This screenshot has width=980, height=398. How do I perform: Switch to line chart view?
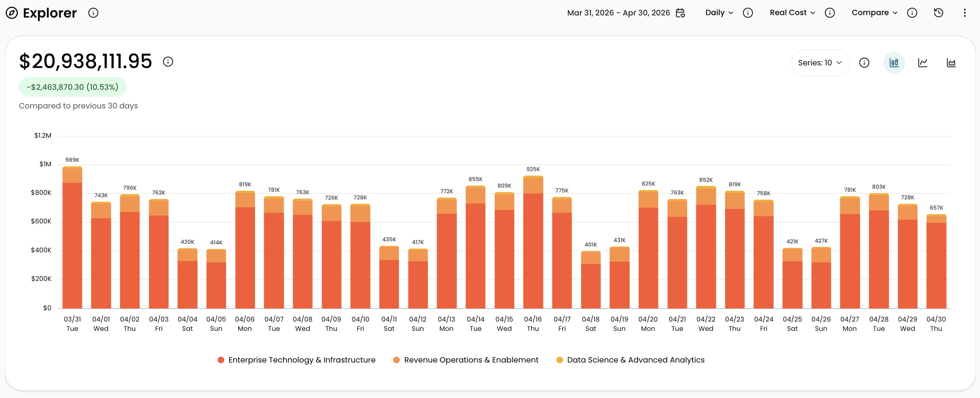[922, 63]
